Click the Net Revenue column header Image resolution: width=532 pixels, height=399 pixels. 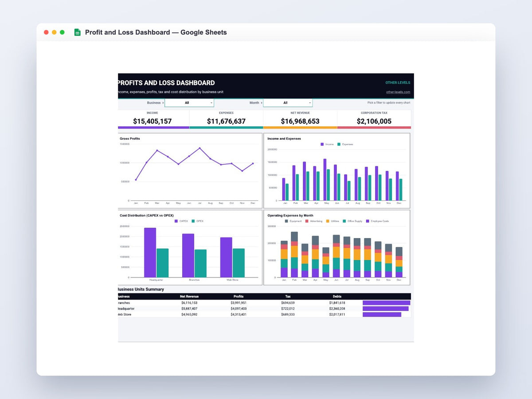189,296
